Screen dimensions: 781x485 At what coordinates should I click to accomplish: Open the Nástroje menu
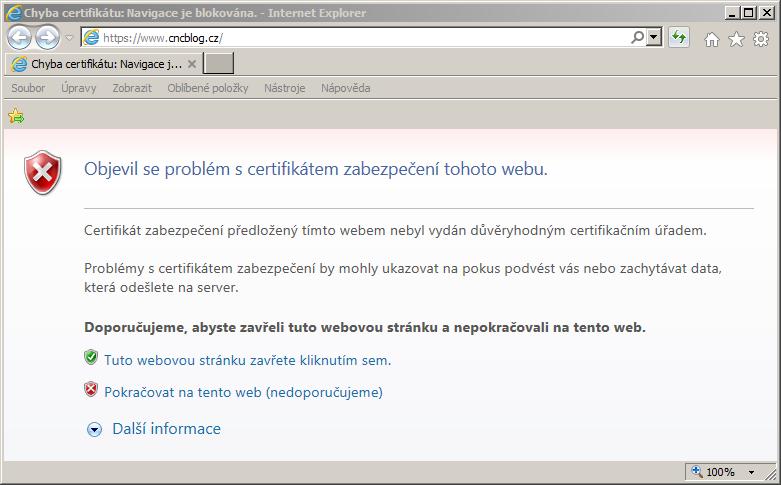(285, 88)
